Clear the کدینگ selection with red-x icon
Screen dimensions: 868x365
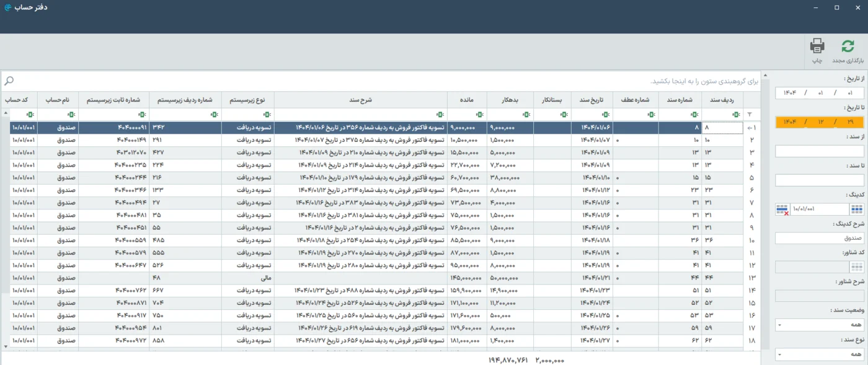(x=782, y=209)
